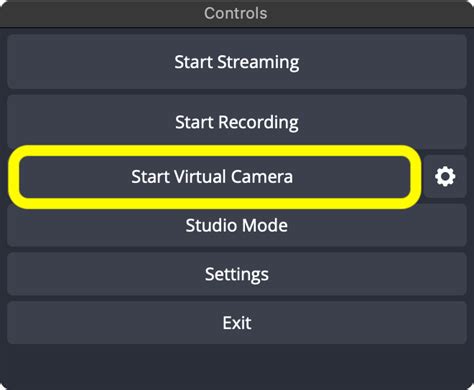The image size is (474, 390).
Task: Click the yellow-highlighted Start Virtual Camera button
Action: [214, 177]
